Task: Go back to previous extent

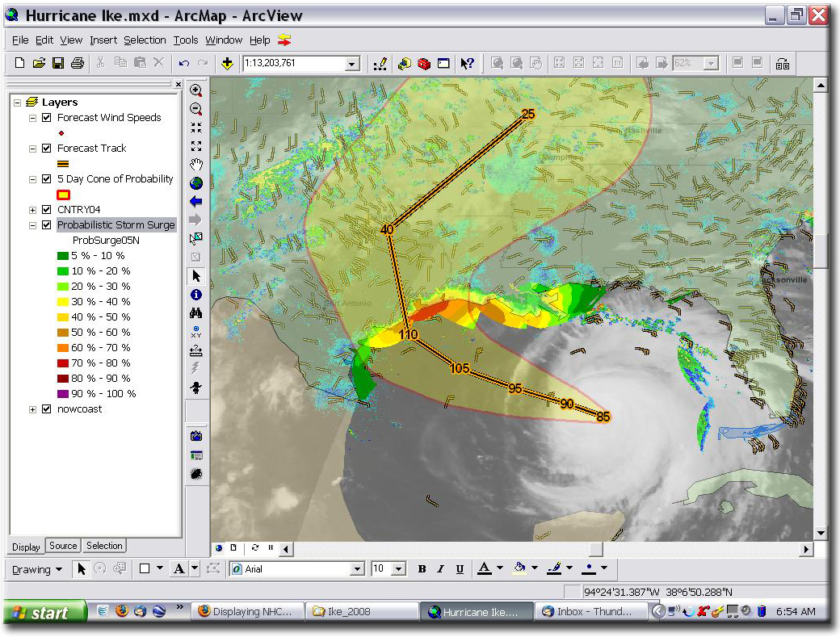Action: tap(196, 202)
